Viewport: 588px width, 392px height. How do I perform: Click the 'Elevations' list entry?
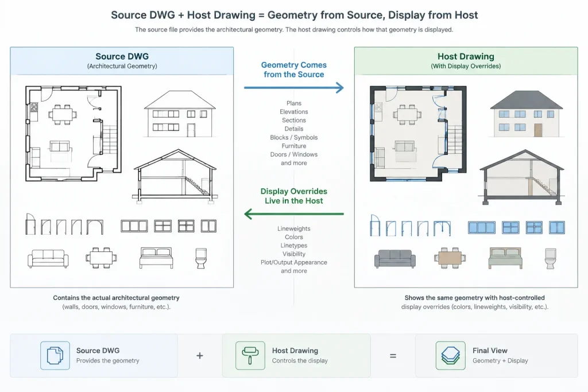click(294, 112)
